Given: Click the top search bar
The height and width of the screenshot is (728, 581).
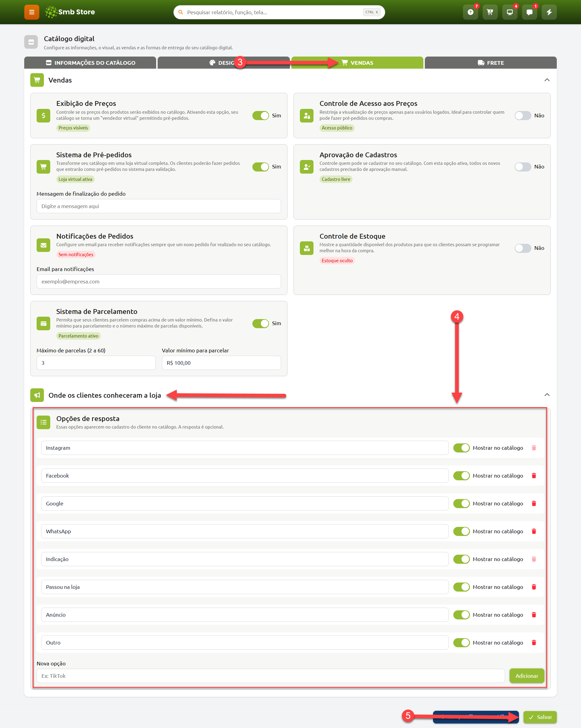Looking at the screenshot, I should [x=279, y=12].
